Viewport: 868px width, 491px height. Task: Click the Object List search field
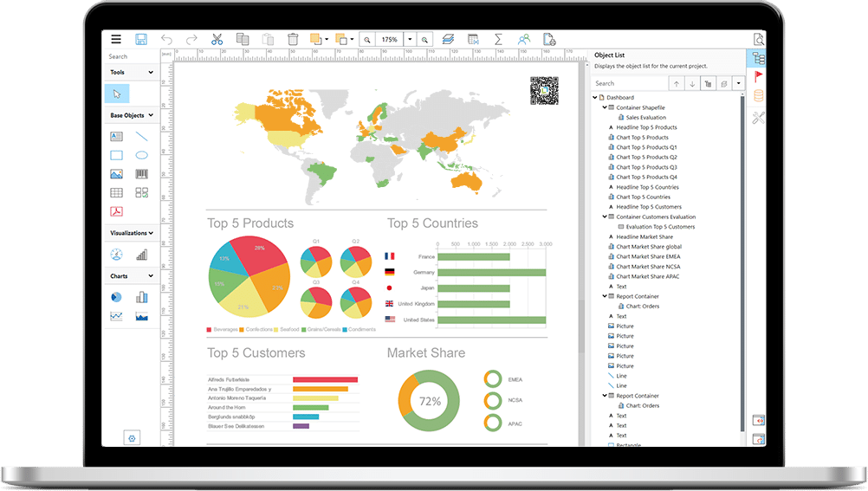pos(629,84)
